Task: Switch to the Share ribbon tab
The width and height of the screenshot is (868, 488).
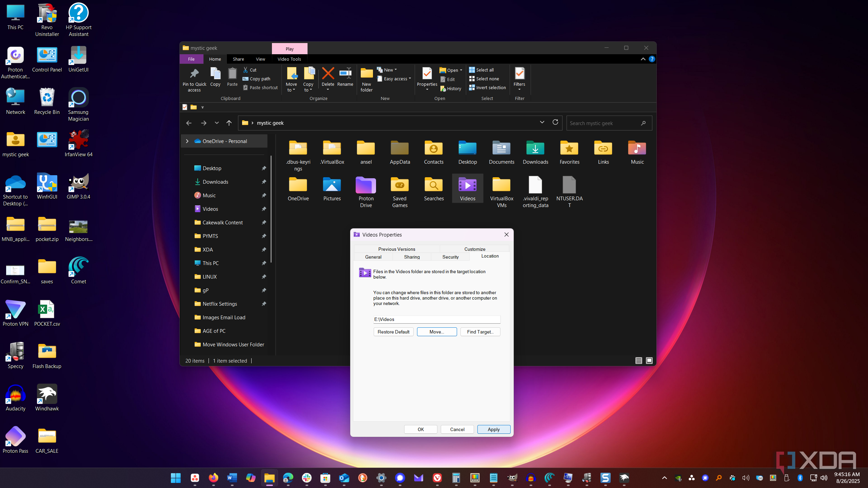Action: 238,59
